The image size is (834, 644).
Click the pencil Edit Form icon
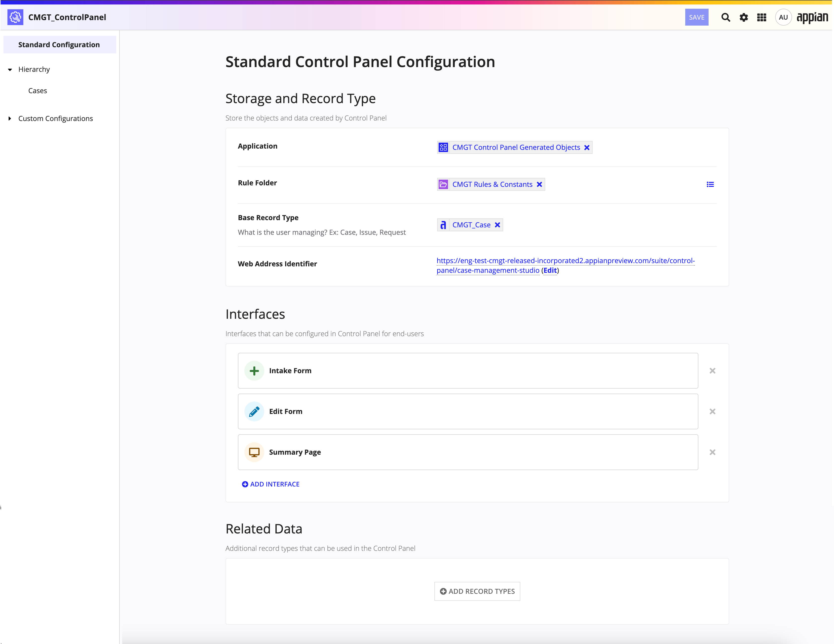[x=254, y=411]
